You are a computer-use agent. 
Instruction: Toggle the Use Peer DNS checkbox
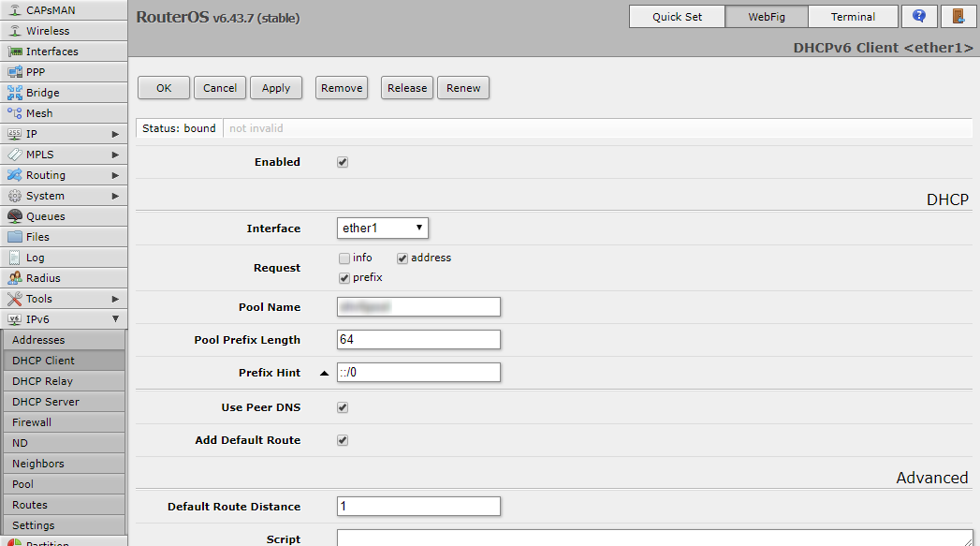coord(343,408)
